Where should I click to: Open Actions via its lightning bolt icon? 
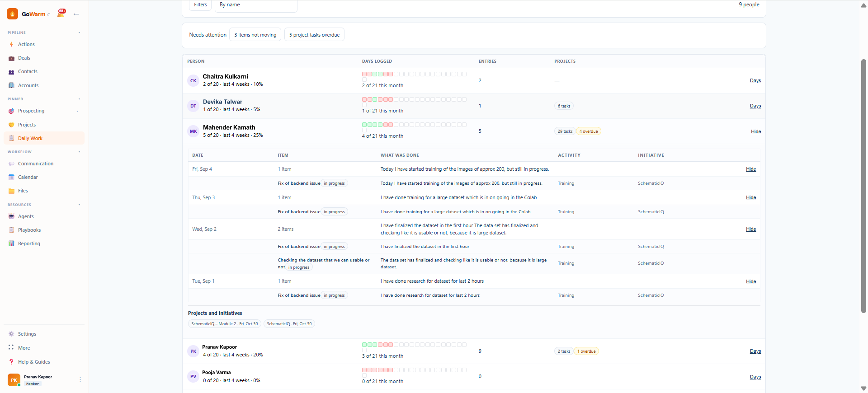coord(11,45)
